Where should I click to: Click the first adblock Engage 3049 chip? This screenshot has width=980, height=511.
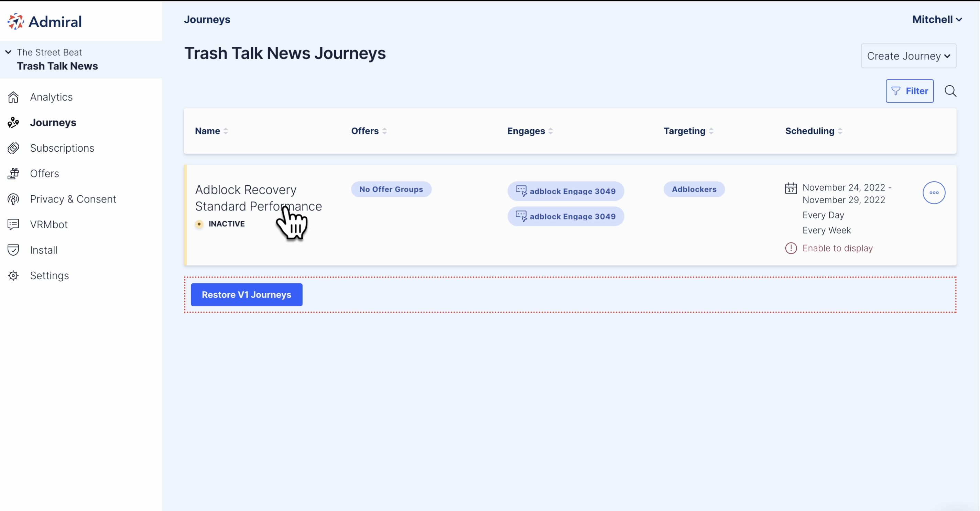pyautogui.click(x=566, y=191)
